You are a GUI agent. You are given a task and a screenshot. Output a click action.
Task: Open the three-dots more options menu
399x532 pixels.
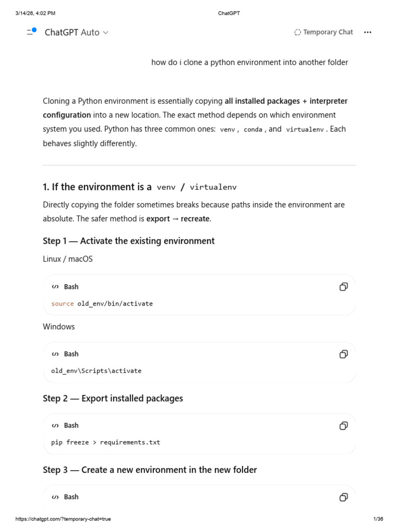pos(368,32)
